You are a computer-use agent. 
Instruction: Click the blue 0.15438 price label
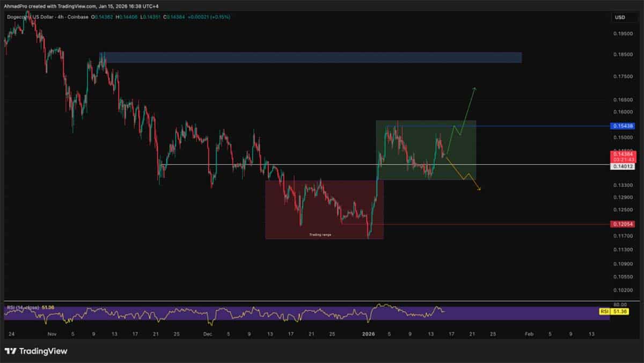pos(623,127)
